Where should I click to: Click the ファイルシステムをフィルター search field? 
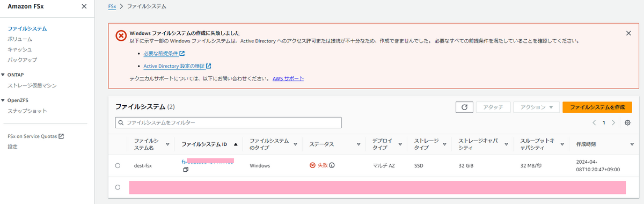pos(229,123)
